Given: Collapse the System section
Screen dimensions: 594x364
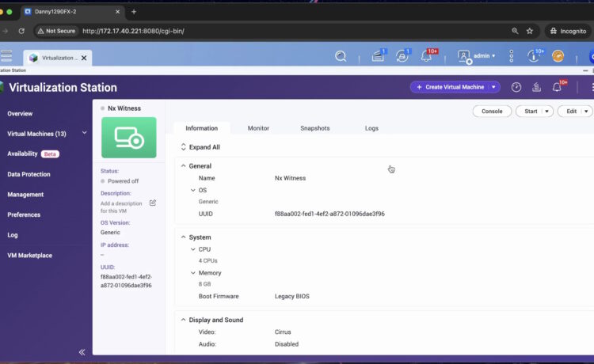Looking at the screenshot, I should 184,237.
